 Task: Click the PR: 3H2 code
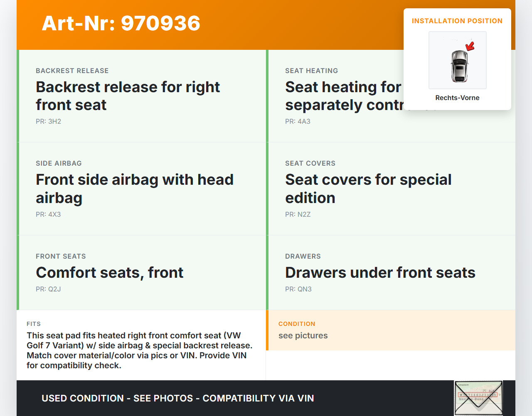[x=48, y=121]
